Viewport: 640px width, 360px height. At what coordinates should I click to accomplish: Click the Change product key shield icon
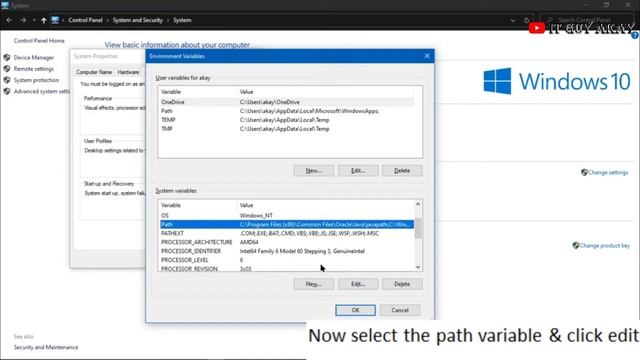click(x=576, y=245)
